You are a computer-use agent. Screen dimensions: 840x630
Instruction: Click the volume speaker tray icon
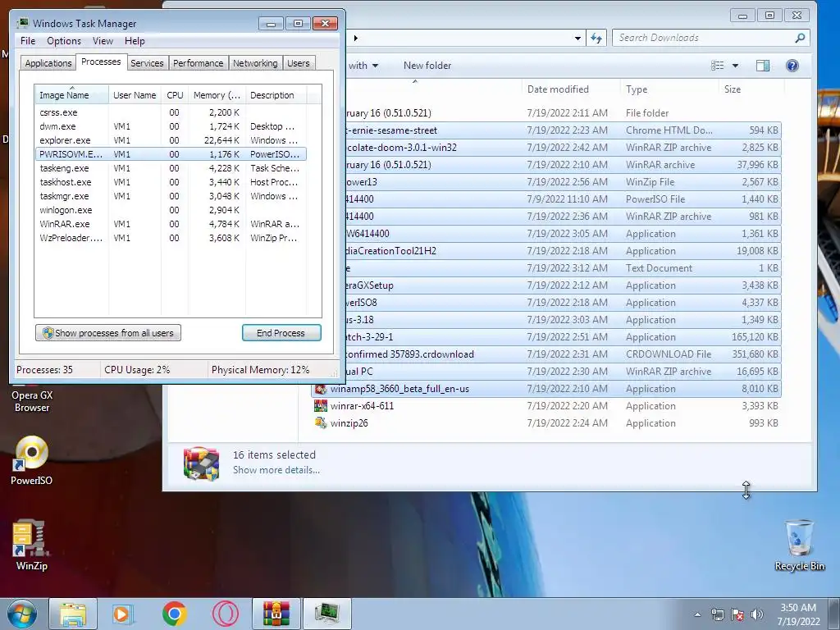[x=757, y=614]
